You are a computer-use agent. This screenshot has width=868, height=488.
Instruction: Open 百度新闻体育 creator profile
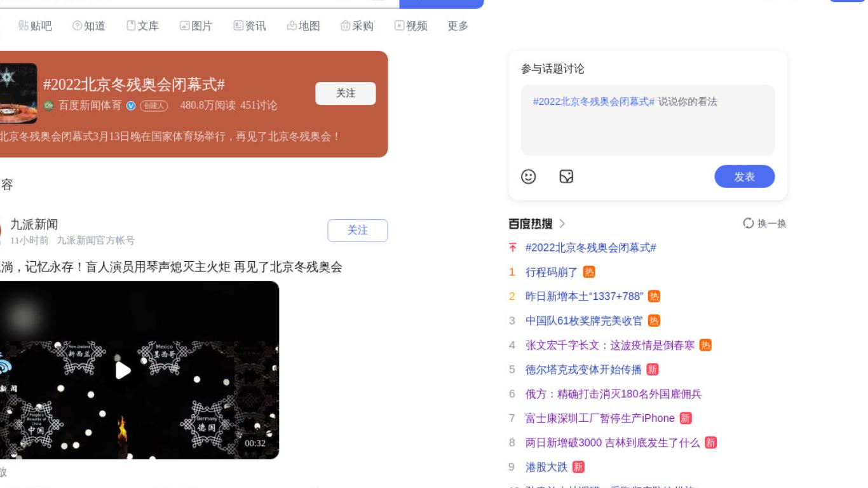pyautogui.click(x=90, y=105)
